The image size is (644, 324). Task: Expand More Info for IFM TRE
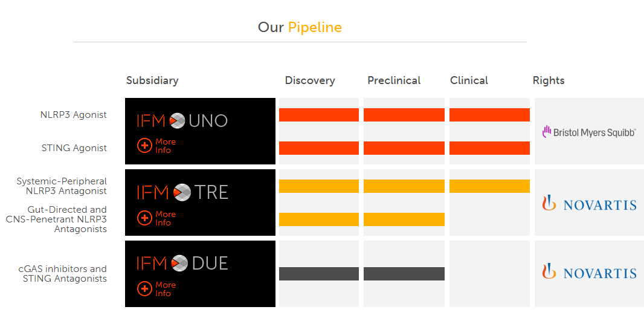(x=156, y=218)
